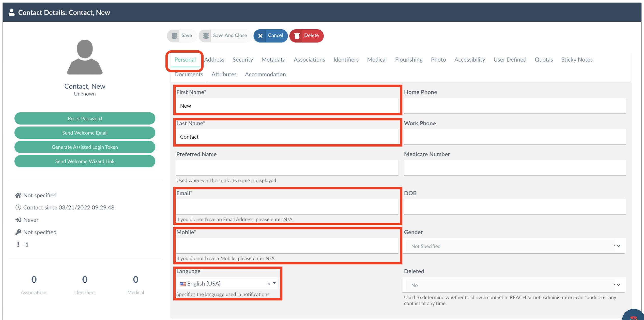Image resolution: width=644 pixels, height=320 pixels.
Task: Click the home address icon in sidebar
Action: click(x=18, y=195)
